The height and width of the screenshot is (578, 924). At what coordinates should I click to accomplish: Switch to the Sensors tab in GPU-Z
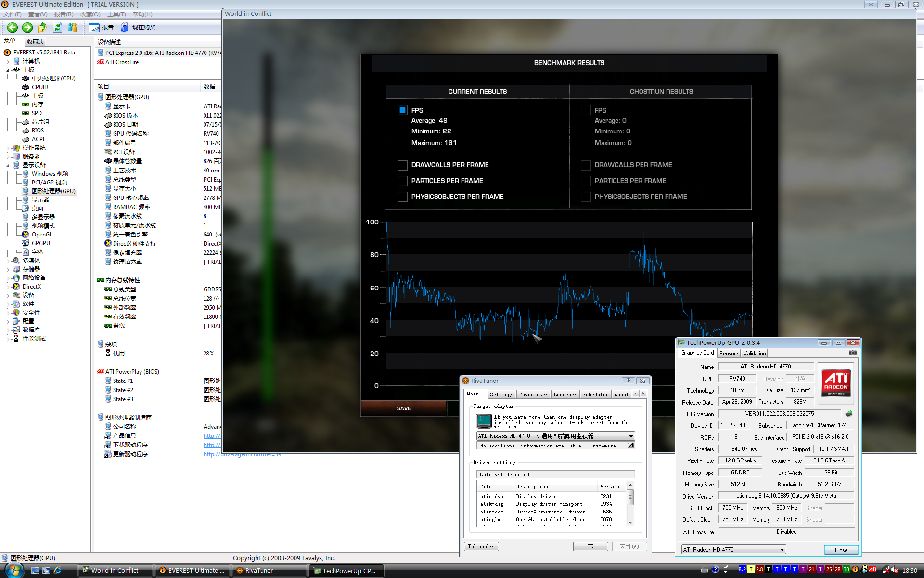tap(729, 354)
